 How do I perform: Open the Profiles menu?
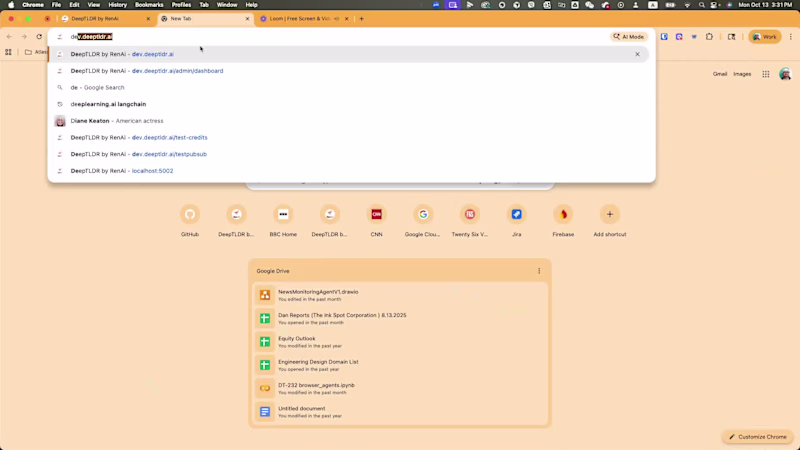181,5
